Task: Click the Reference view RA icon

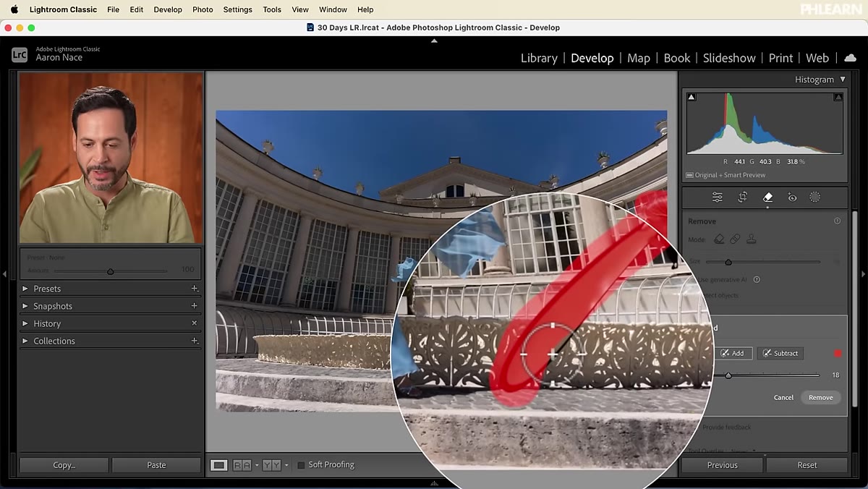Action: click(242, 465)
